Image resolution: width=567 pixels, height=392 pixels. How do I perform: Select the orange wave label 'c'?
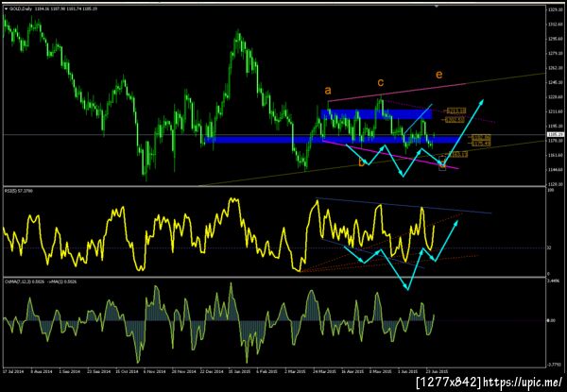click(381, 83)
